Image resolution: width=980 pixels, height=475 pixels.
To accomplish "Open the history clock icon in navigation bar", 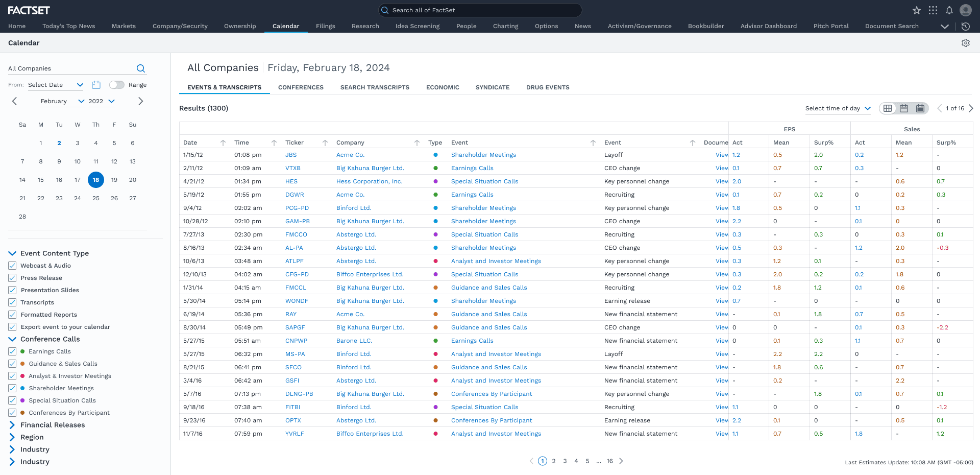I will coord(966,26).
